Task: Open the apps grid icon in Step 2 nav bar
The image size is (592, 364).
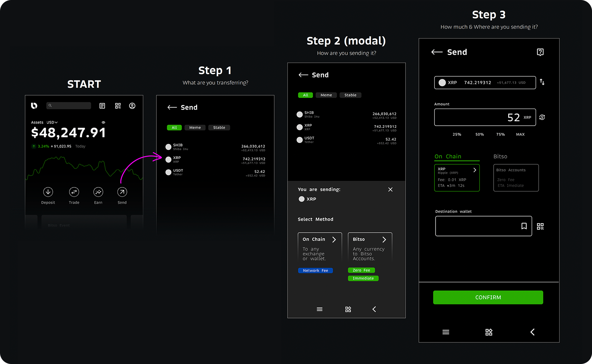Action: coord(348,309)
